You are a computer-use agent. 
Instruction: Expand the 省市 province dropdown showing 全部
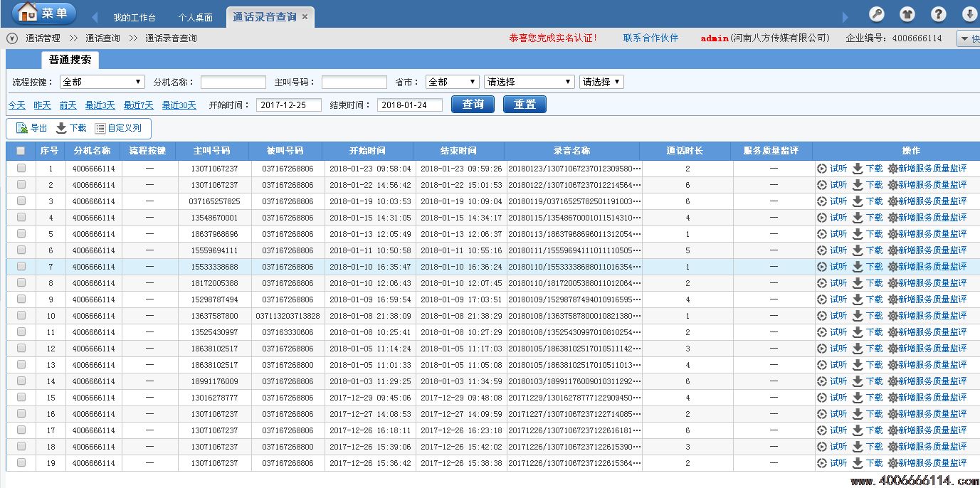click(452, 83)
